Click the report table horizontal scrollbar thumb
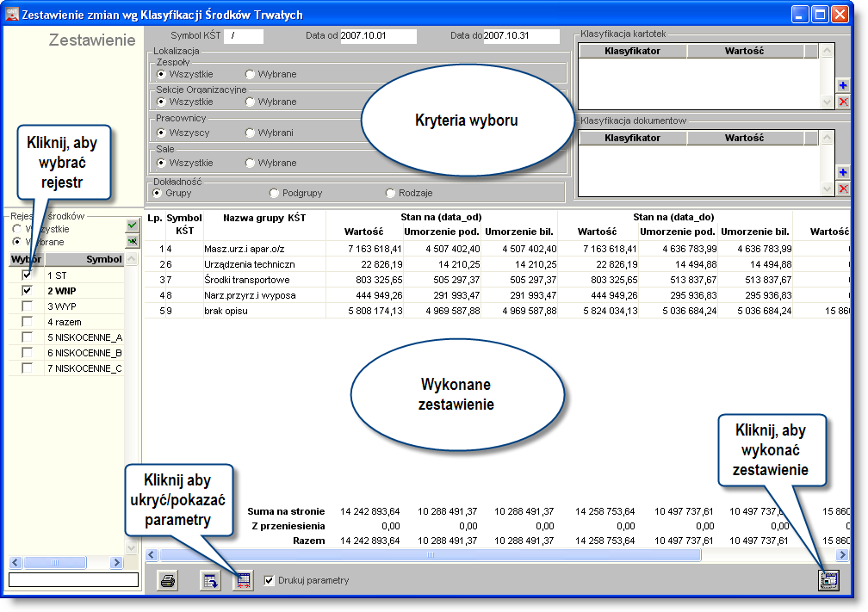The image size is (868, 612). (x=431, y=554)
